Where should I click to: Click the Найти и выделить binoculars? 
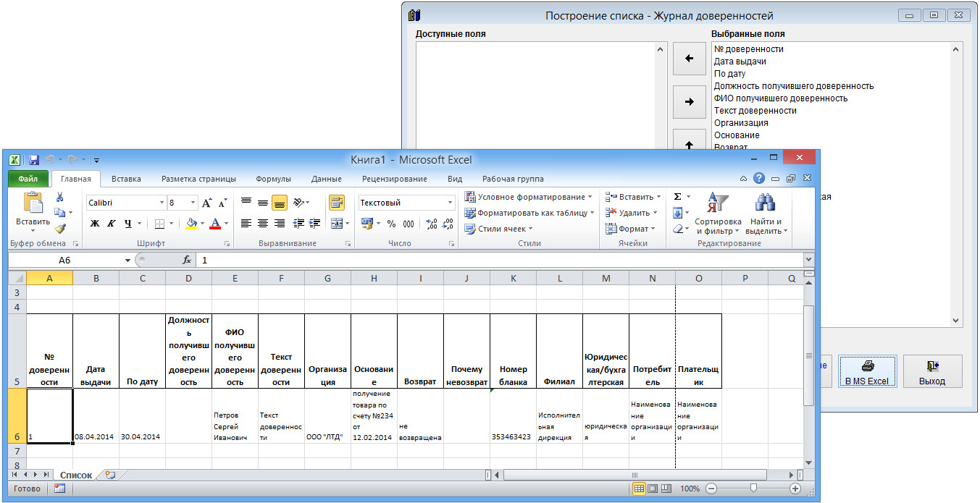pos(766,215)
